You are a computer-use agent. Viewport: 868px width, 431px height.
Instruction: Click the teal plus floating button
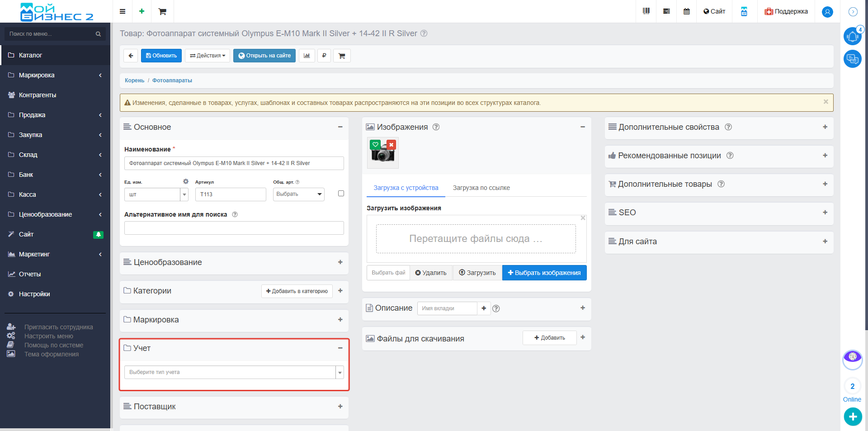coord(853,417)
